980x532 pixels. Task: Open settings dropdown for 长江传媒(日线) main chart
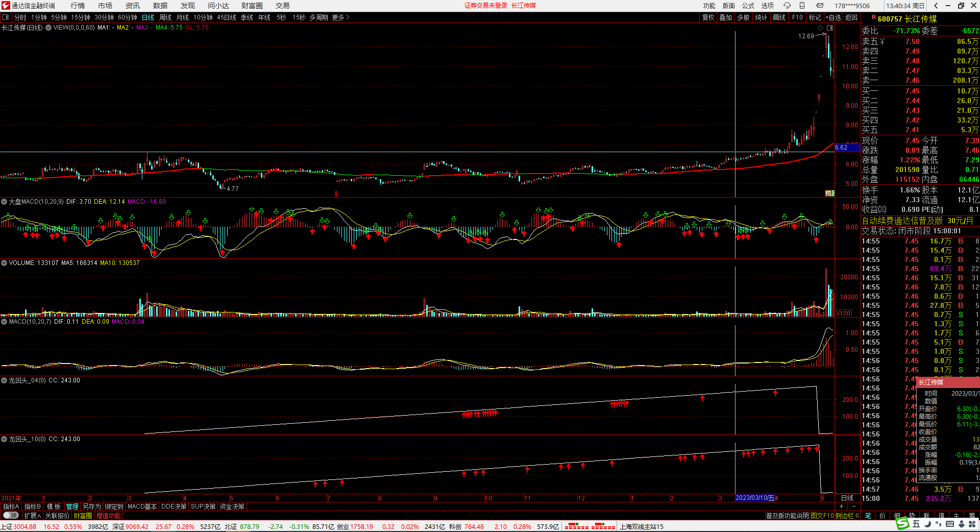click(x=48, y=28)
